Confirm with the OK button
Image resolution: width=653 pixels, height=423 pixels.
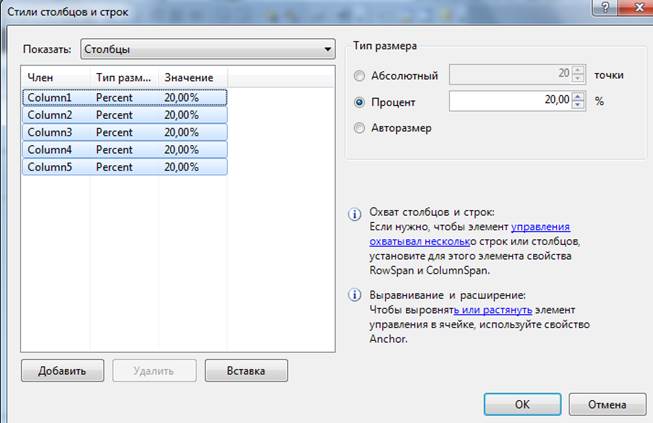click(522, 404)
